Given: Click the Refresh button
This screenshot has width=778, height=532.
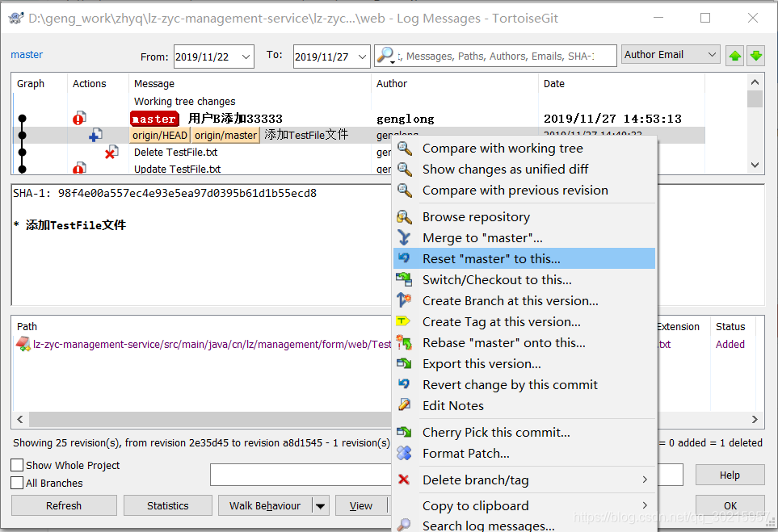Looking at the screenshot, I should click(x=64, y=505).
